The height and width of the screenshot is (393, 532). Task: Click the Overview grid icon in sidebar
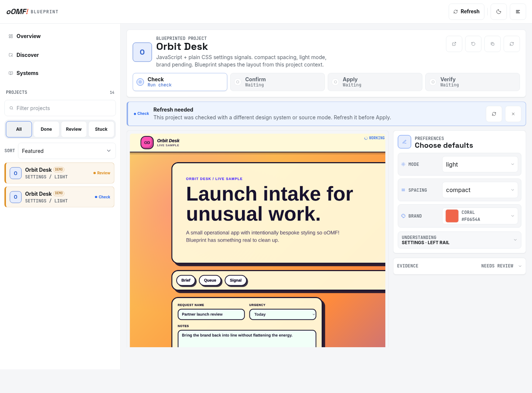point(11,36)
